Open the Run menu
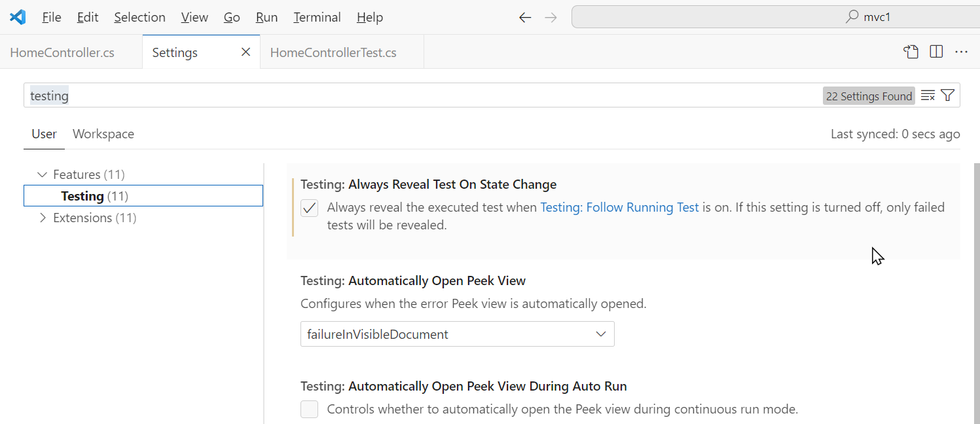 pos(266,18)
